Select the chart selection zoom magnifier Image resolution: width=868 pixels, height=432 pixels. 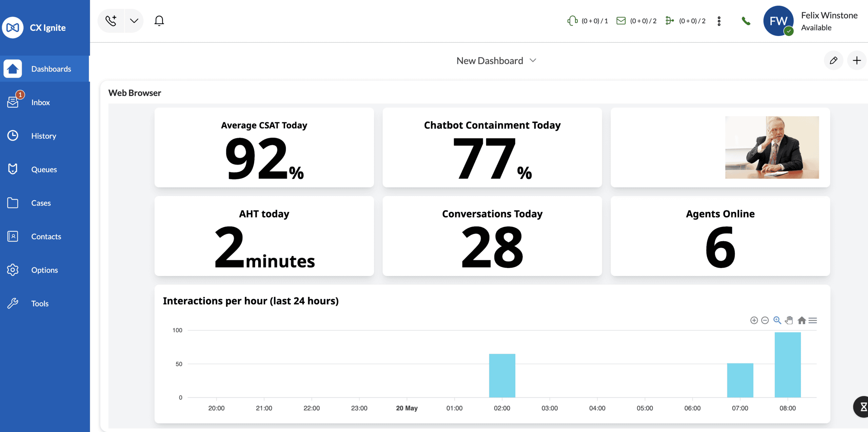point(777,320)
